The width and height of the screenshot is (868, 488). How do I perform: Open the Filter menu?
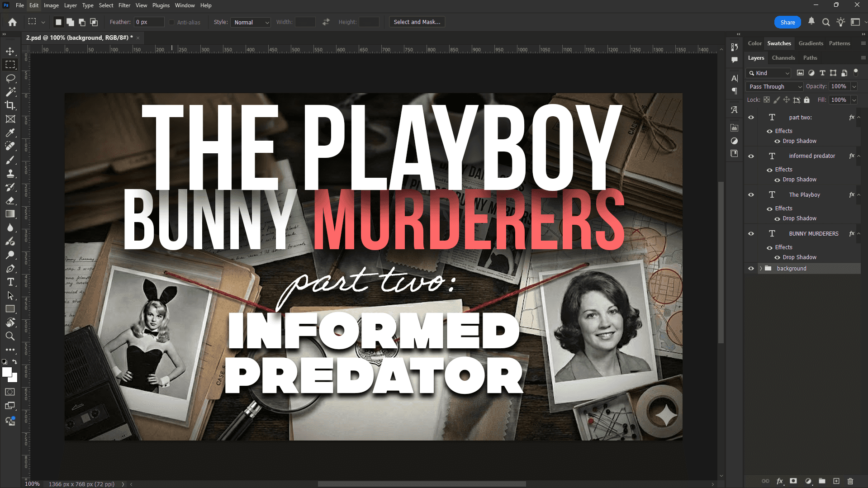pyautogui.click(x=124, y=5)
